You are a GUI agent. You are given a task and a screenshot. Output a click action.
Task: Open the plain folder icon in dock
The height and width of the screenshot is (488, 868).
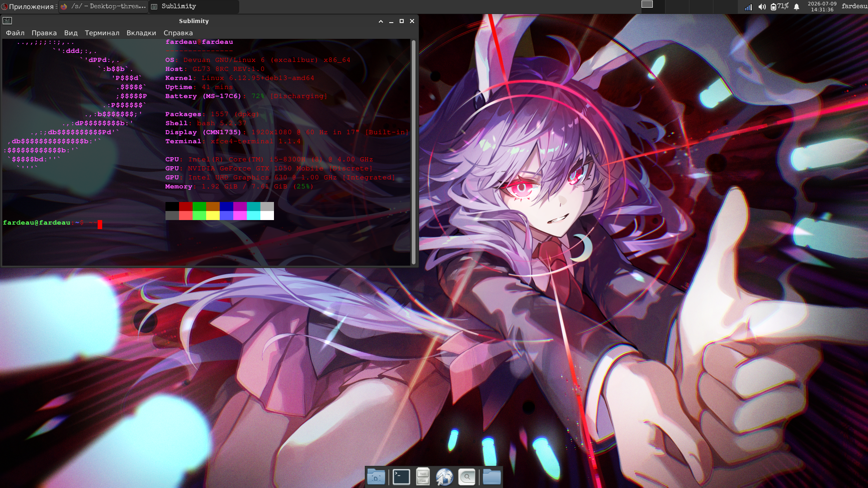click(x=491, y=477)
